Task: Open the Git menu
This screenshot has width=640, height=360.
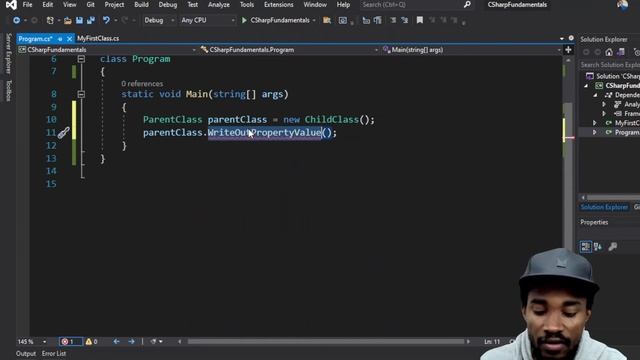Action: coord(90,4)
